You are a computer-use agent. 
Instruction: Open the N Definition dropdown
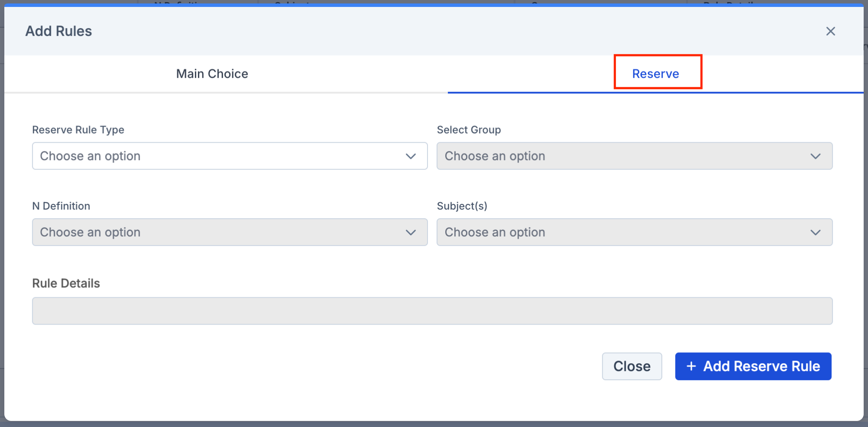230,232
